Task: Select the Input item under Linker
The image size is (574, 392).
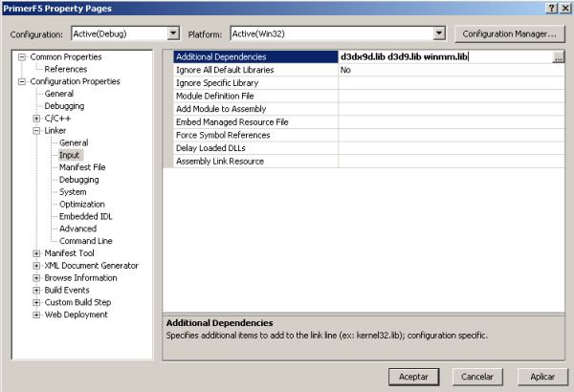Action: point(69,155)
